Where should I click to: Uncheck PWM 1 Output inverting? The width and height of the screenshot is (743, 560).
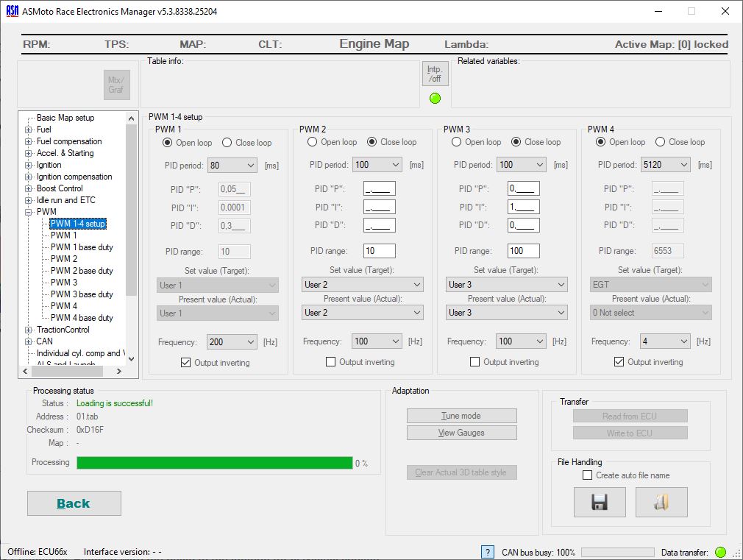coord(185,362)
